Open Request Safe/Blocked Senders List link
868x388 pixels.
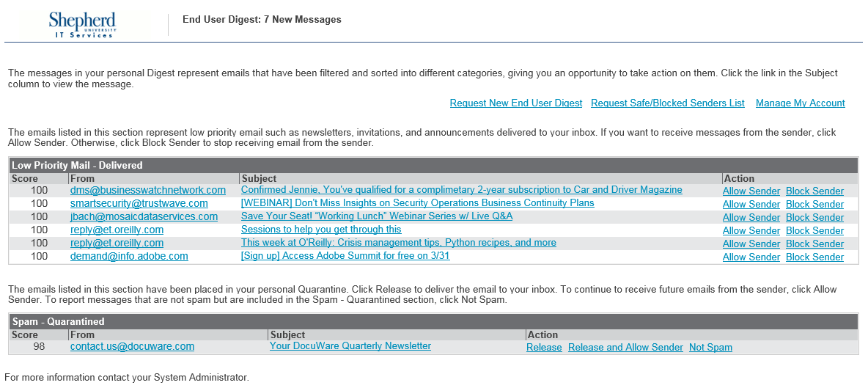click(x=667, y=103)
